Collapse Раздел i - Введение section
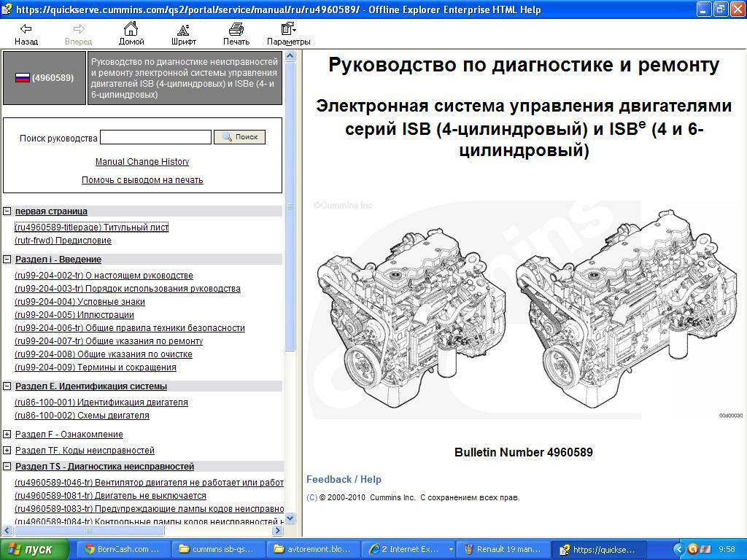 coord(7,260)
